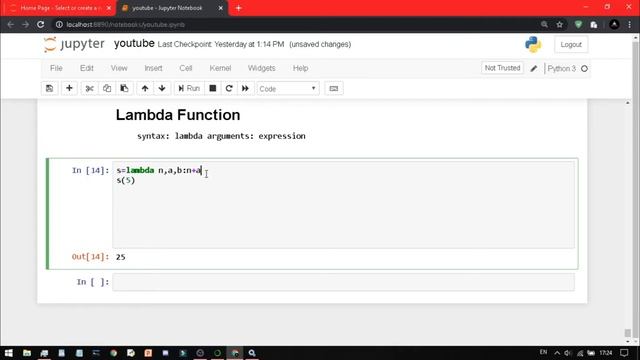
Task: Open the Kernel menu
Action: click(220, 68)
